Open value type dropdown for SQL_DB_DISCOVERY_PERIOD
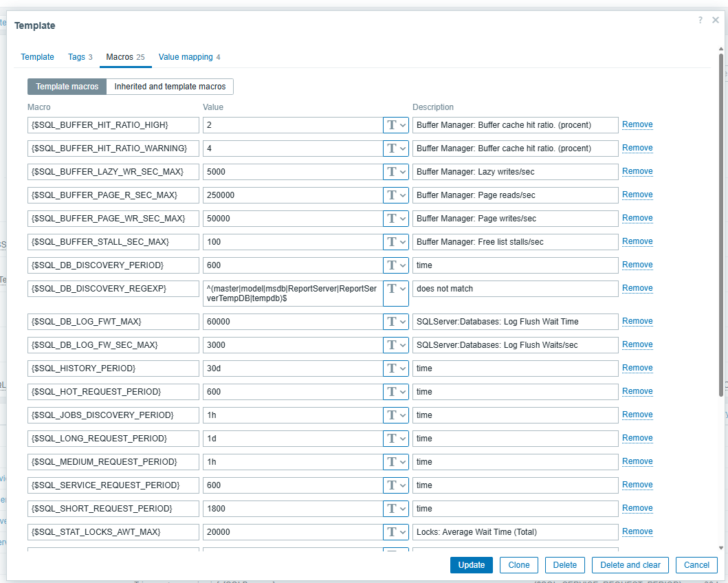The height and width of the screenshot is (583, 728). (x=395, y=265)
